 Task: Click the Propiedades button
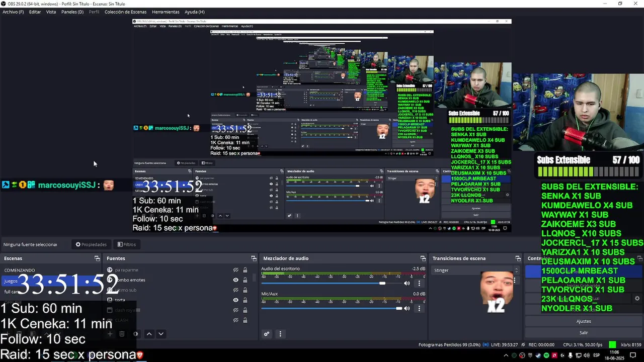point(91,244)
